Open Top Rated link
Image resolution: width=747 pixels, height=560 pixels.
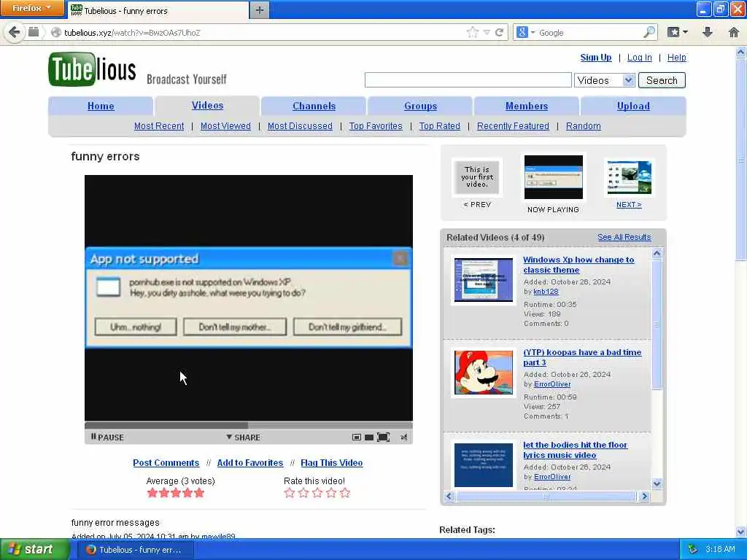439,125
